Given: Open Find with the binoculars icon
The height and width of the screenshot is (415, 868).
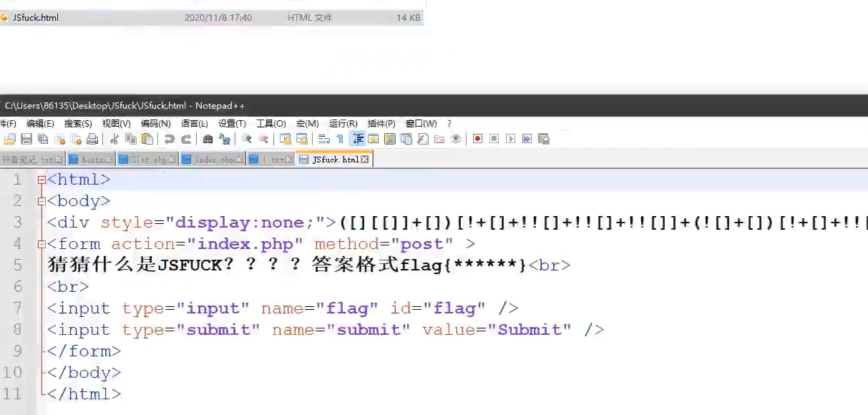Looking at the screenshot, I should coord(208,139).
